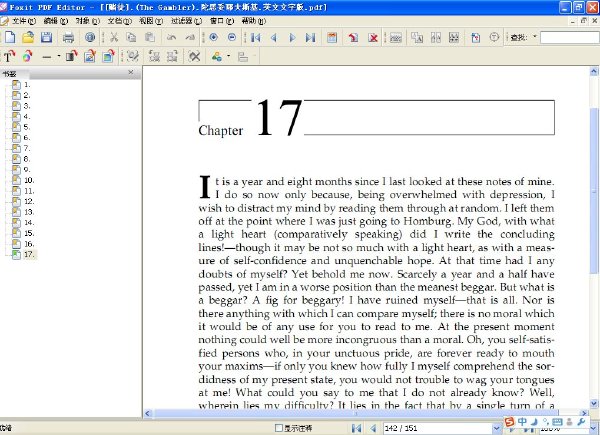
Task: Open the input method soft keyboard icon
Action: point(558,422)
